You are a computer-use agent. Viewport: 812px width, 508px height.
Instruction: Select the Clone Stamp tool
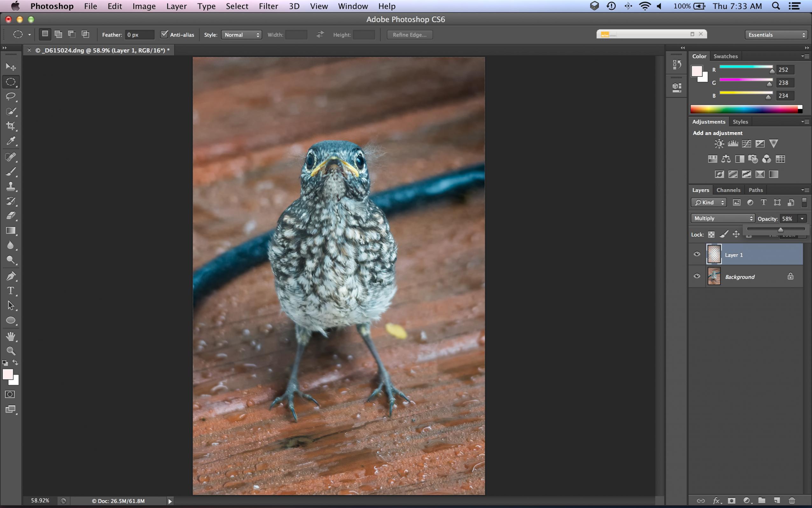click(x=11, y=187)
